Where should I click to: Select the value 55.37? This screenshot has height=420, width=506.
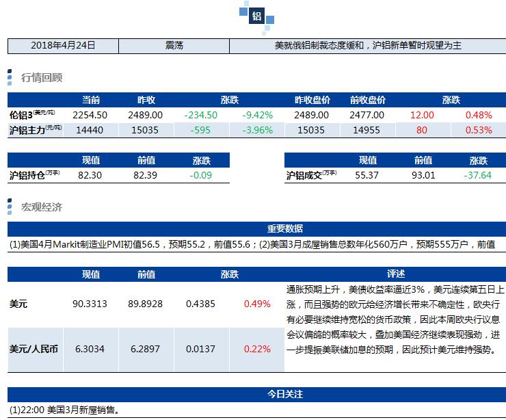(367, 175)
